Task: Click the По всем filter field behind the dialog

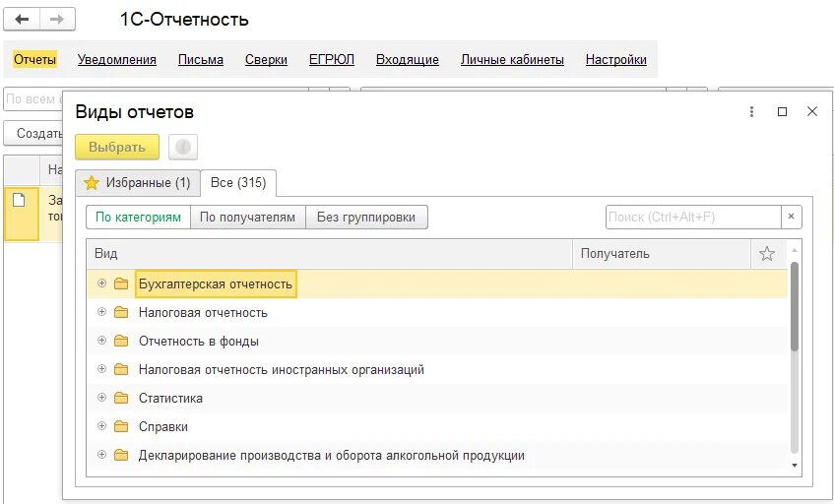Action: tap(32, 99)
